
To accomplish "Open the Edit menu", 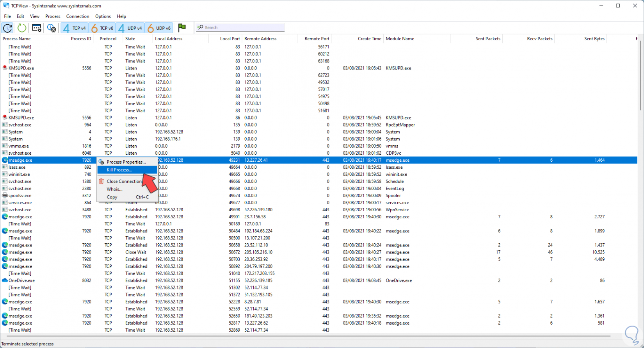I will click(x=20, y=16).
